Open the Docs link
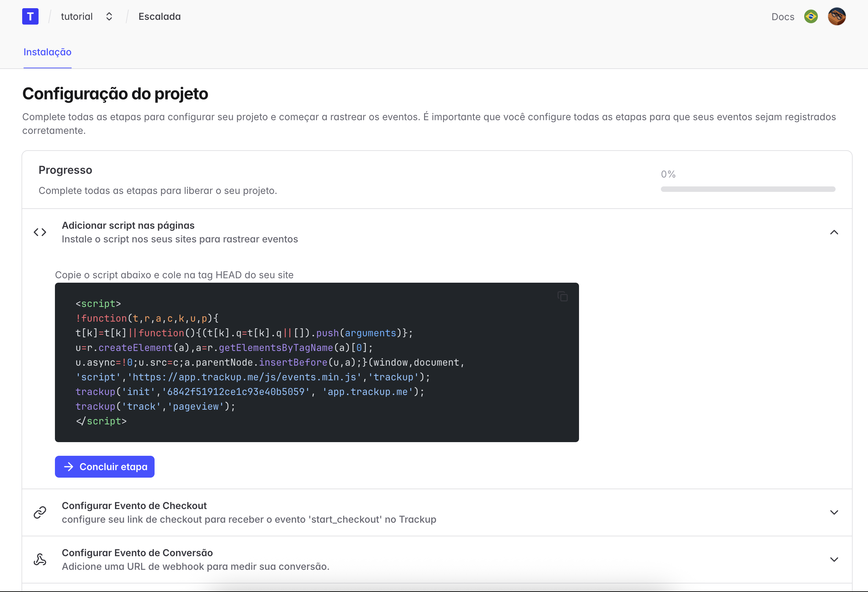The height and width of the screenshot is (592, 868). (783, 17)
